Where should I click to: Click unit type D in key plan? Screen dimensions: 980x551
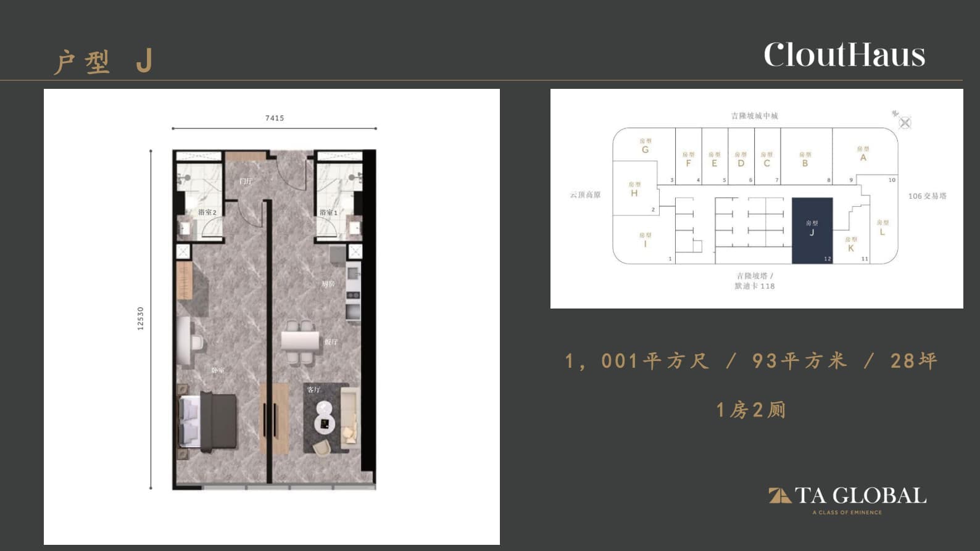741,160
